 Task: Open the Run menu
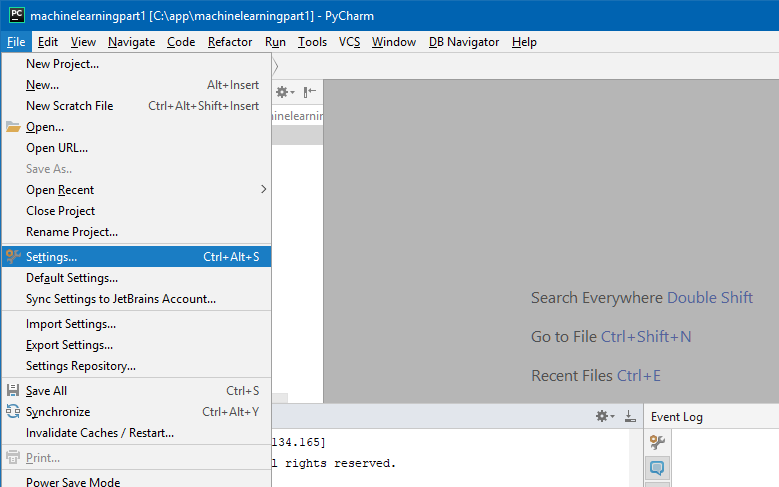(275, 42)
